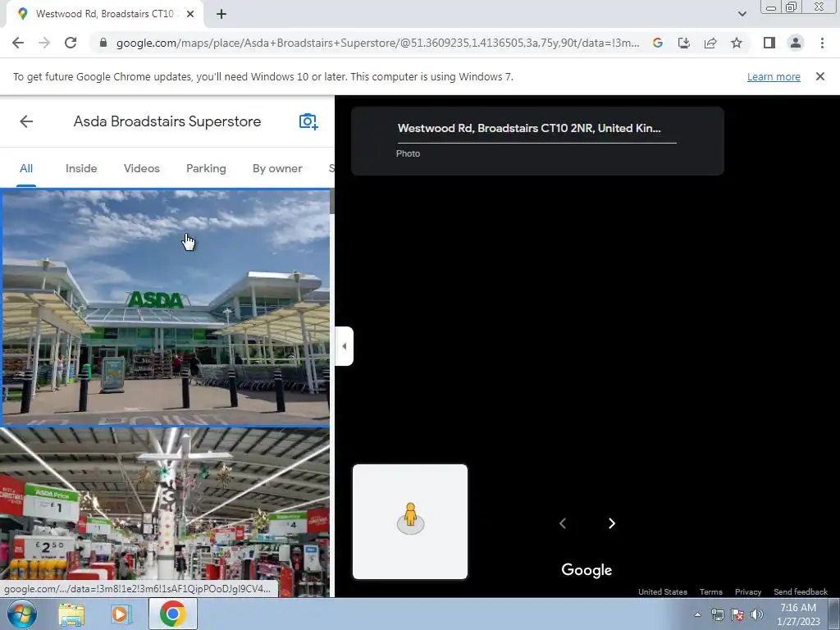Close the Westwood Rd browser tab
The height and width of the screenshot is (630, 840).
[190, 14]
